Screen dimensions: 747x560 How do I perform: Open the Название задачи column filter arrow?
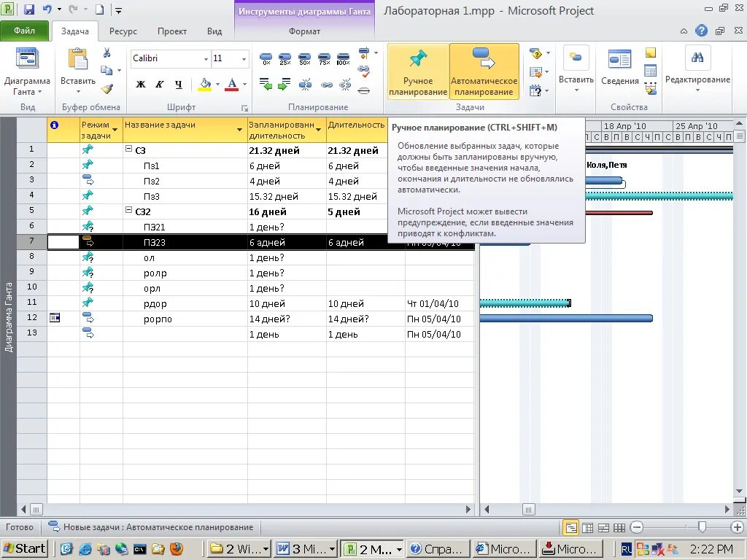[x=239, y=130]
